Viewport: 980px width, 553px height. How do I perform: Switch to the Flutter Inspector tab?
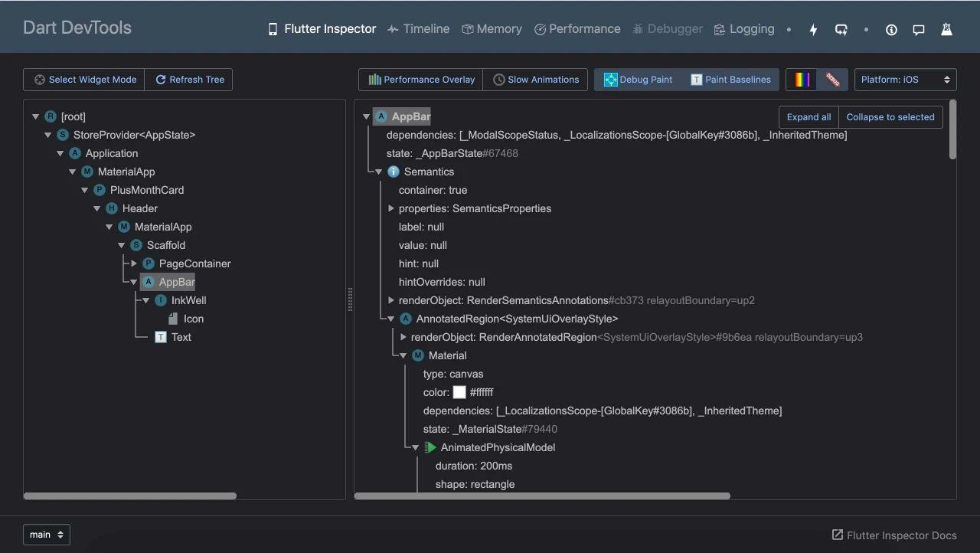pos(322,29)
